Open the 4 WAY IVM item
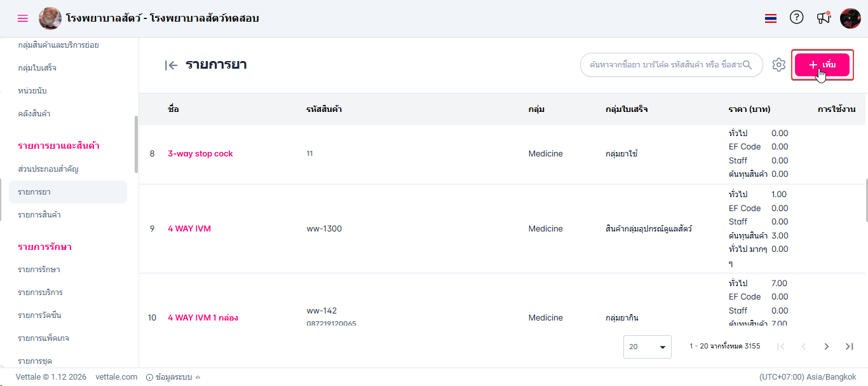Screen dimensions: 868x386 pyautogui.click(x=189, y=228)
